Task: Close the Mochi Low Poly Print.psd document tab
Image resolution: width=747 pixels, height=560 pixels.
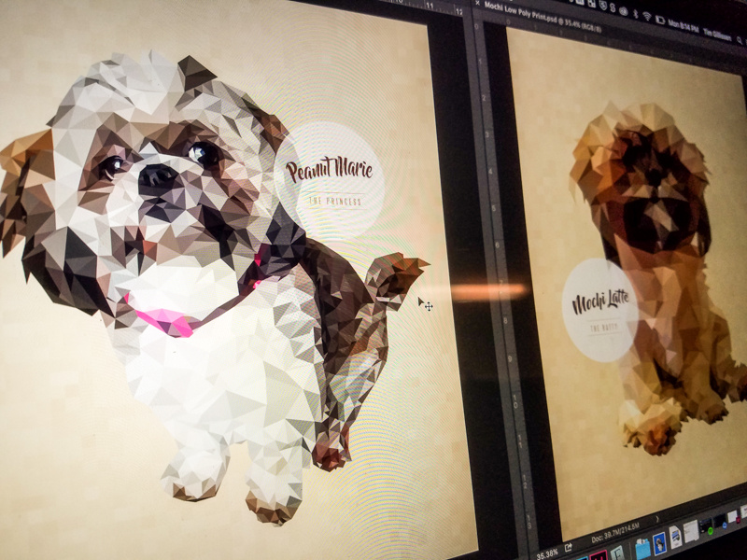Action: pos(477,3)
